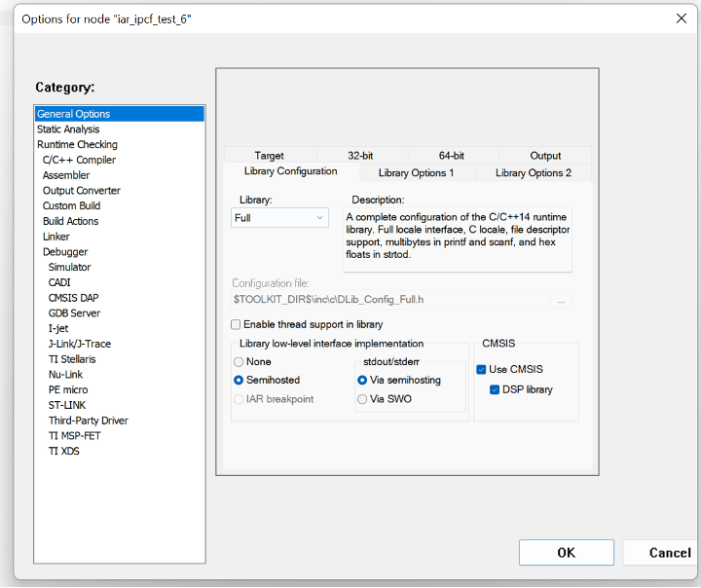
Task: Select the None radio button
Action: point(239,362)
